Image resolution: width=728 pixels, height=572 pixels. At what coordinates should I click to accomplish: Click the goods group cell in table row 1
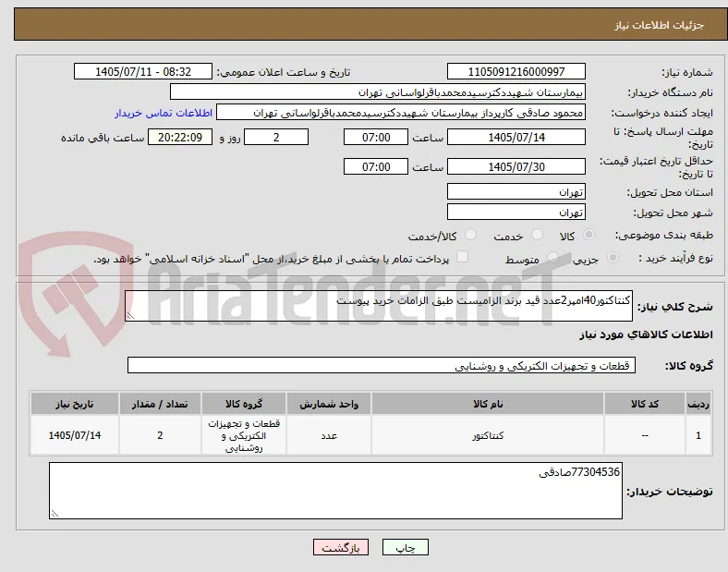[x=244, y=435]
